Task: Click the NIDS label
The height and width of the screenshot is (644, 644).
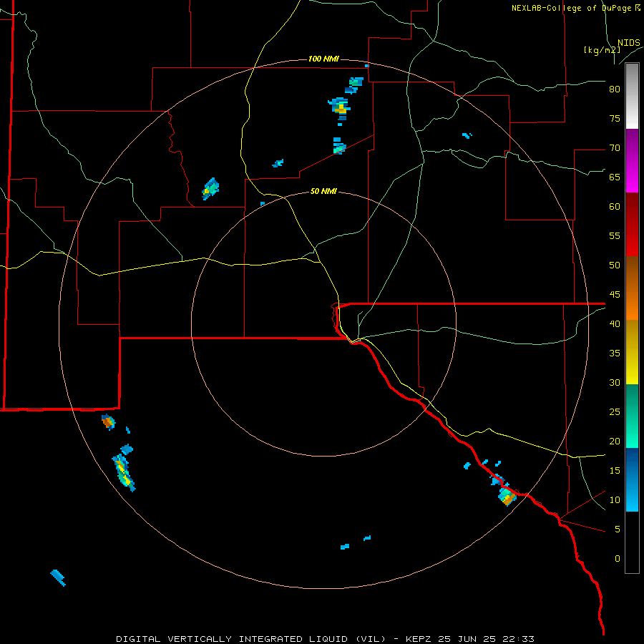Action: tap(629, 43)
